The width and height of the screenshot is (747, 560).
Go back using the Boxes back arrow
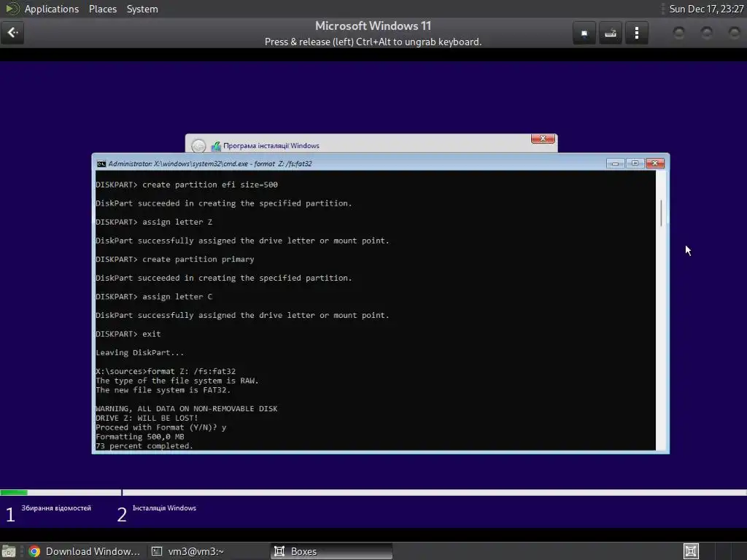(12, 33)
